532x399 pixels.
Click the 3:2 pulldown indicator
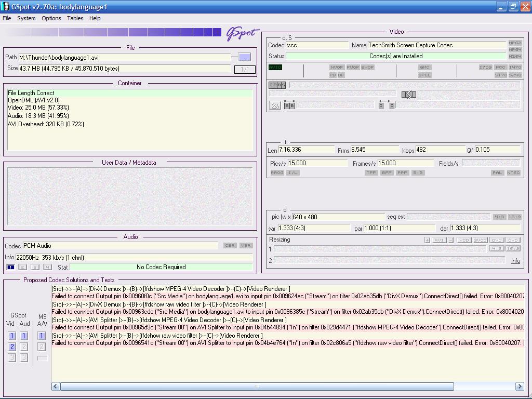click(x=418, y=172)
